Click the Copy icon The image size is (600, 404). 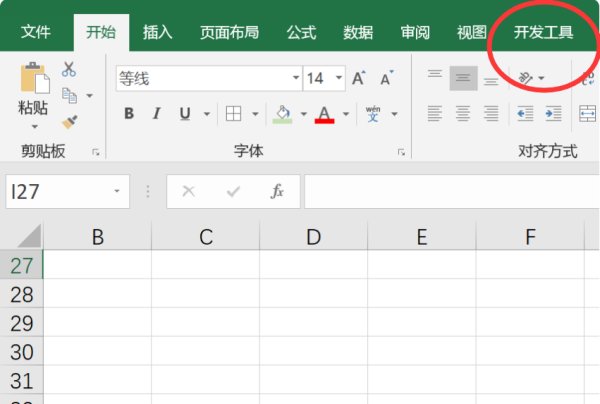[69, 95]
